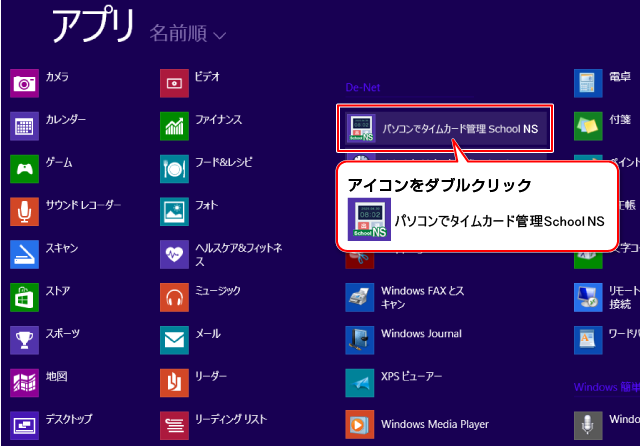The width and height of the screenshot is (640, 446).
Task: Open the フード&レシピ plate icon
Action: click(174, 169)
